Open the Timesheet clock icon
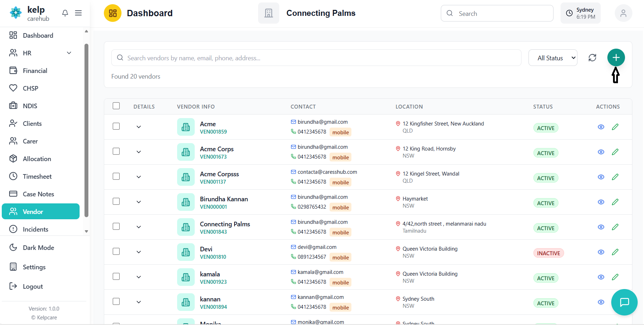 [13, 176]
